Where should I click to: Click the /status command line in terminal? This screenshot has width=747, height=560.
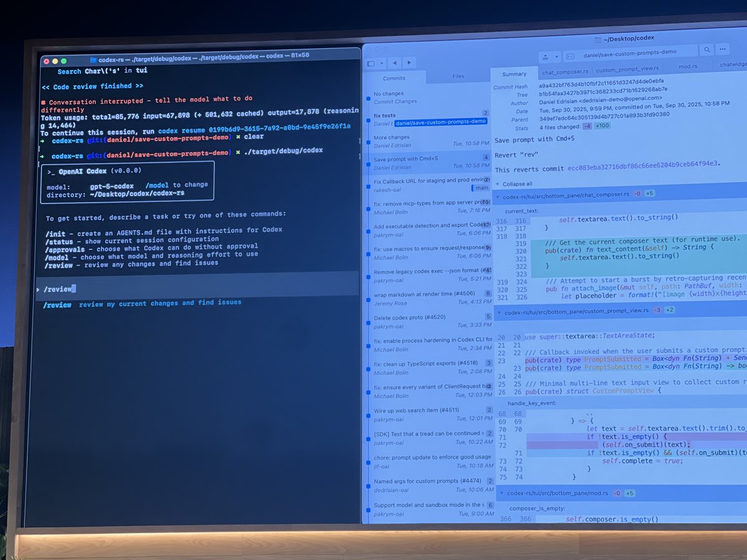pos(132,239)
